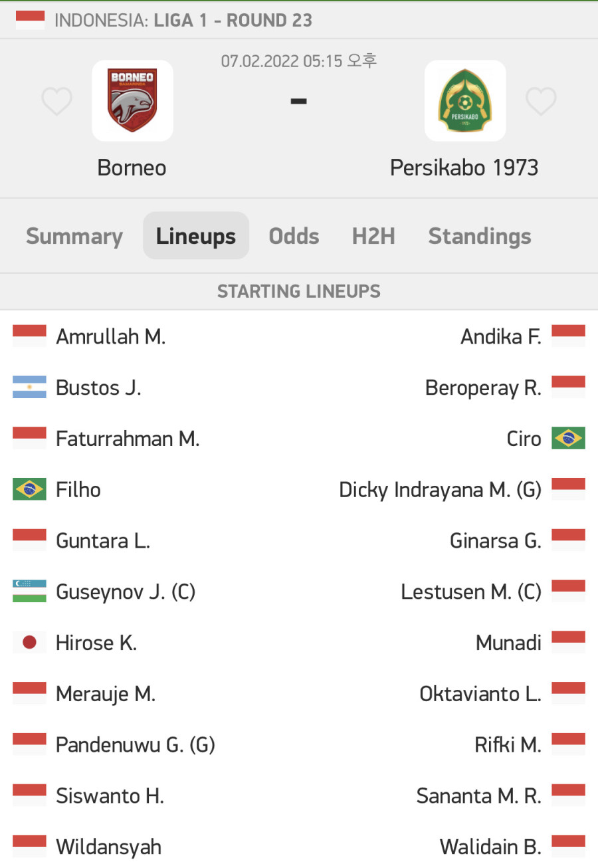Favorite Borneo with the heart icon

tap(56, 102)
